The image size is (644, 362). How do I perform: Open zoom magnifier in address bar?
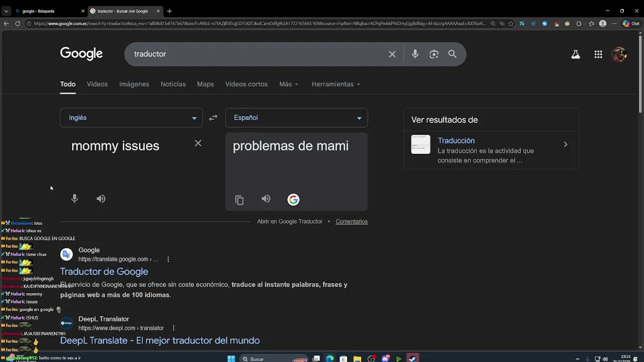pyautogui.click(x=493, y=24)
